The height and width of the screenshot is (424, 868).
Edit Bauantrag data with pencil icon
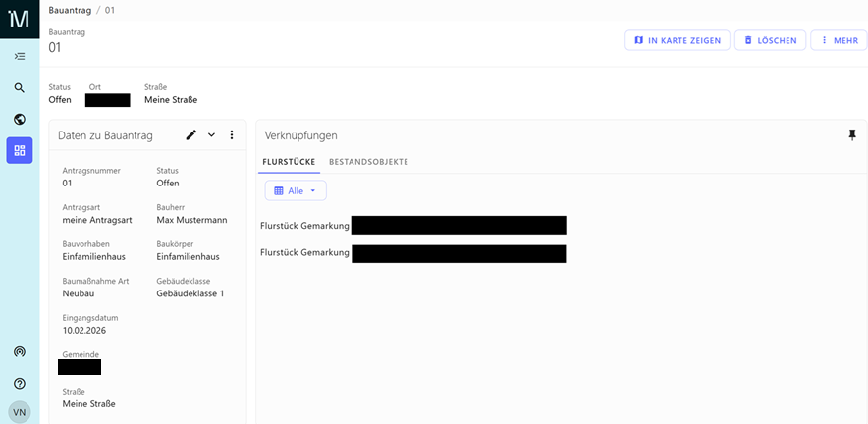191,135
